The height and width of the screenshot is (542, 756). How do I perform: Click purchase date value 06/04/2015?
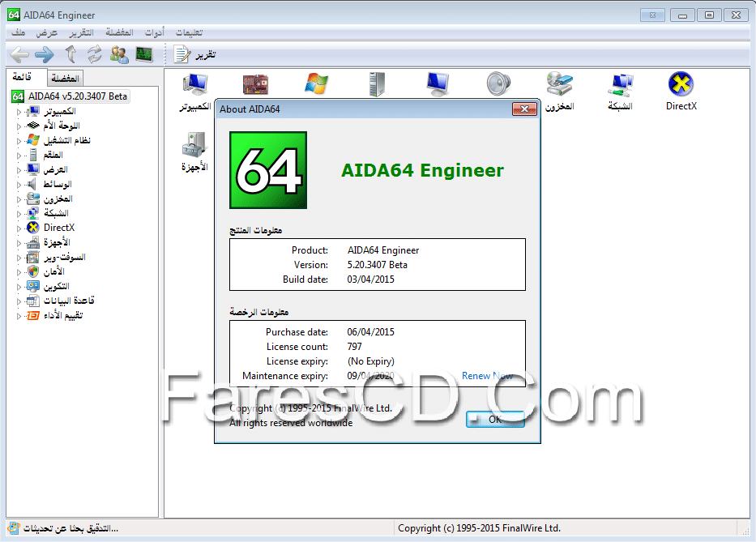(371, 331)
